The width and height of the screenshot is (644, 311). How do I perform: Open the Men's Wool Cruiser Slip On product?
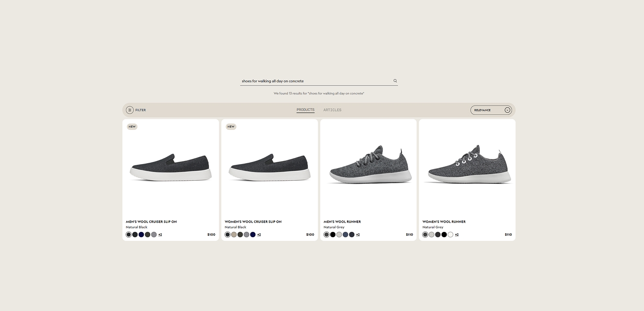(152, 222)
